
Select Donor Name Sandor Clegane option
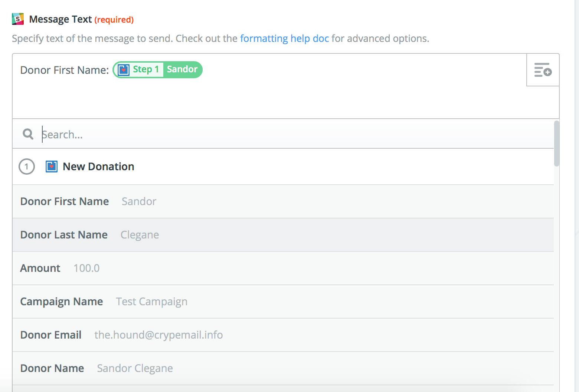tap(96, 368)
